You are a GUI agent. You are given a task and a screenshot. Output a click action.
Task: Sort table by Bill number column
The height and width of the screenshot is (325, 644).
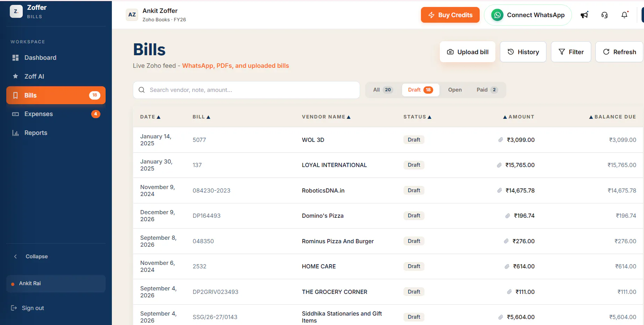(x=201, y=117)
